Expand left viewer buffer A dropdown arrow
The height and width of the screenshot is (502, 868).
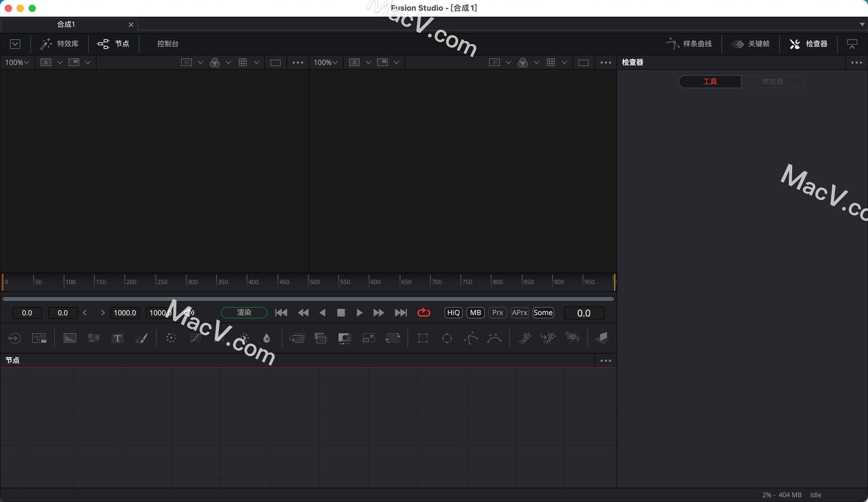coord(60,62)
